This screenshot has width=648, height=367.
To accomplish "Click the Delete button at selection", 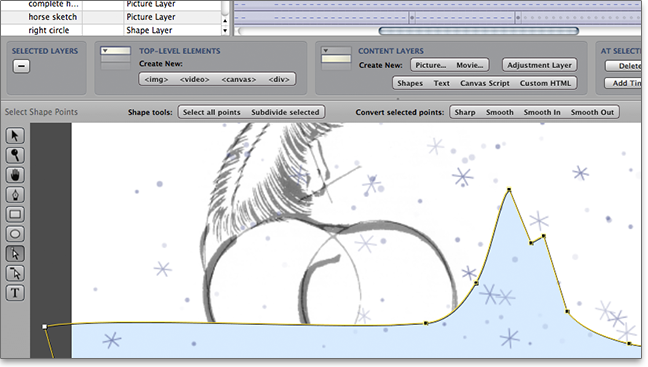I will click(x=624, y=66).
